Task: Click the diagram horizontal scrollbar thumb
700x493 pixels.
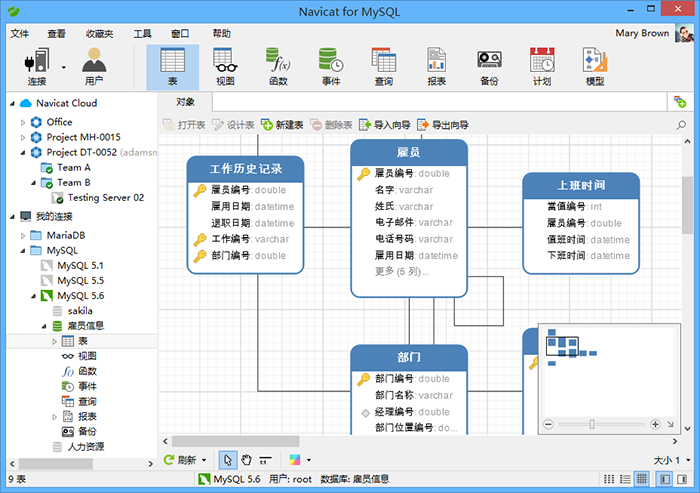Action: (x=236, y=441)
